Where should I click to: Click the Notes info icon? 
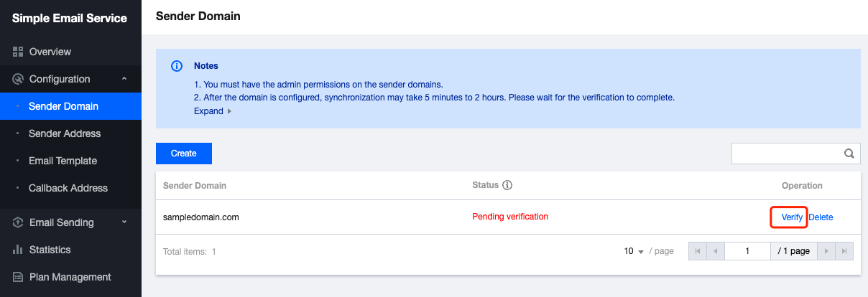(177, 66)
